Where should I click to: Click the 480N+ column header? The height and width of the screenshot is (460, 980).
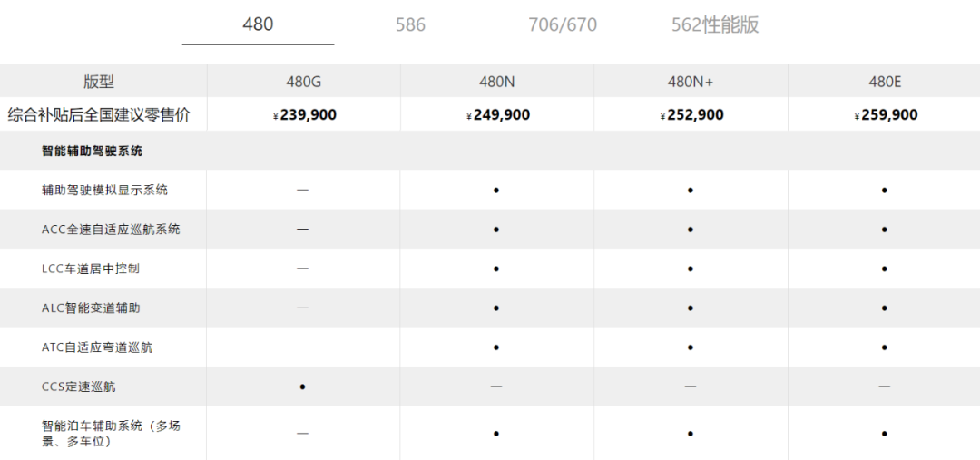(690, 82)
